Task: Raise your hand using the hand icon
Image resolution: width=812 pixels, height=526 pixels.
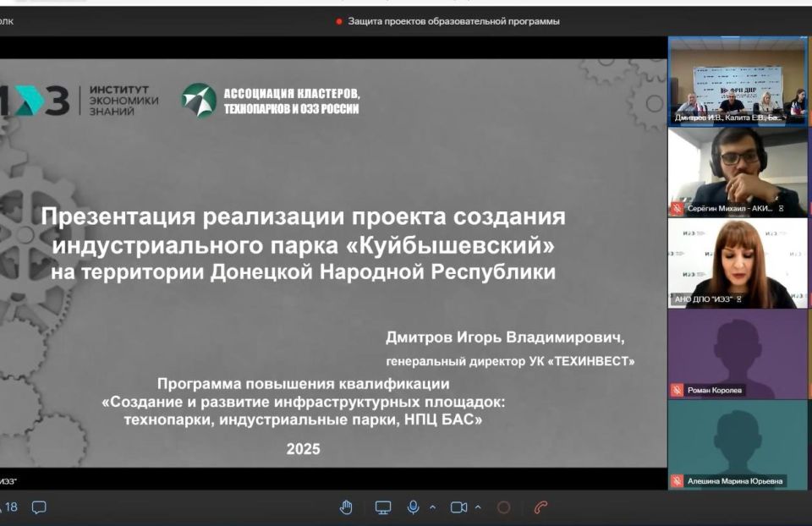Action: (x=347, y=507)
